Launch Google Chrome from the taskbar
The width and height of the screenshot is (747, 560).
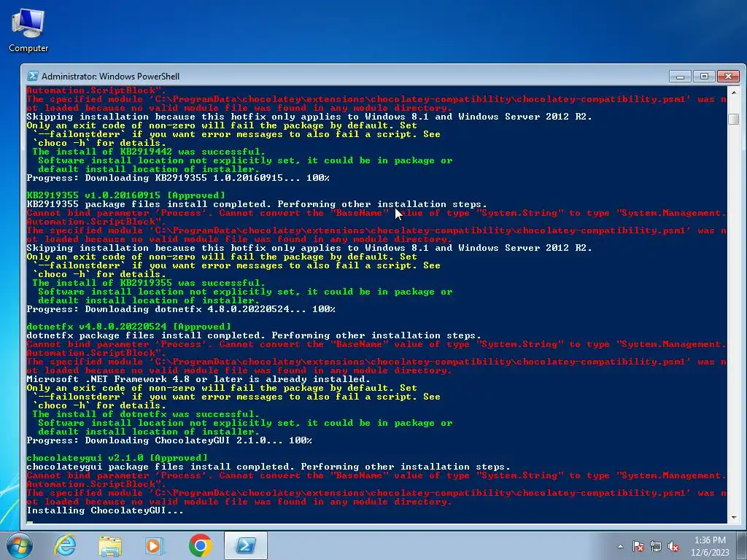coord(200,545)
